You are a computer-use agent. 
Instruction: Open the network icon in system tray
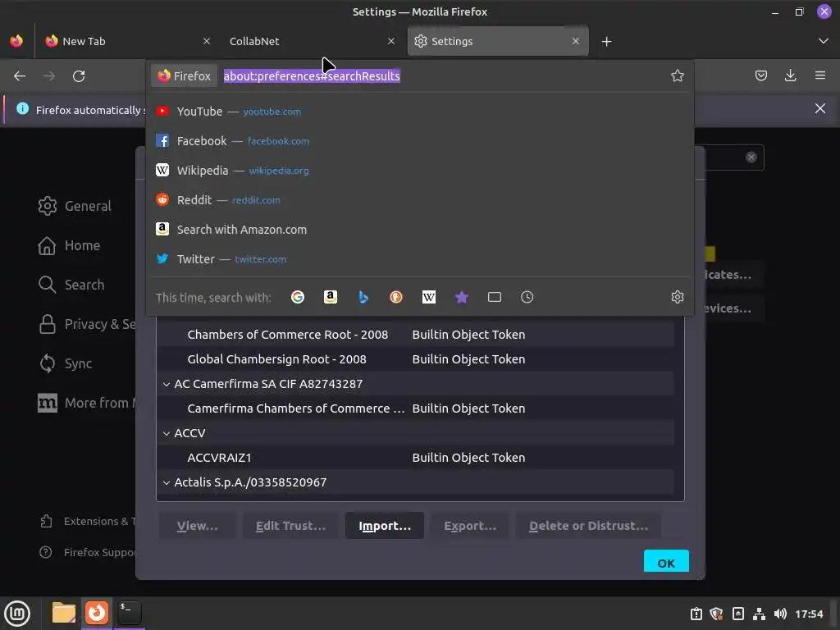pyautogui.click(x=759, y=614)
